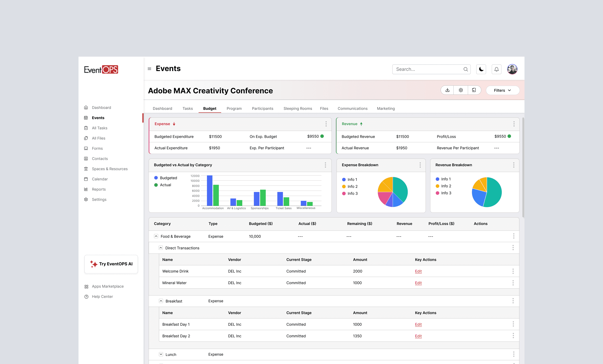Click the download icon in event header
Viewport: 603px width, 364px height.
click(x=447, y=90)
